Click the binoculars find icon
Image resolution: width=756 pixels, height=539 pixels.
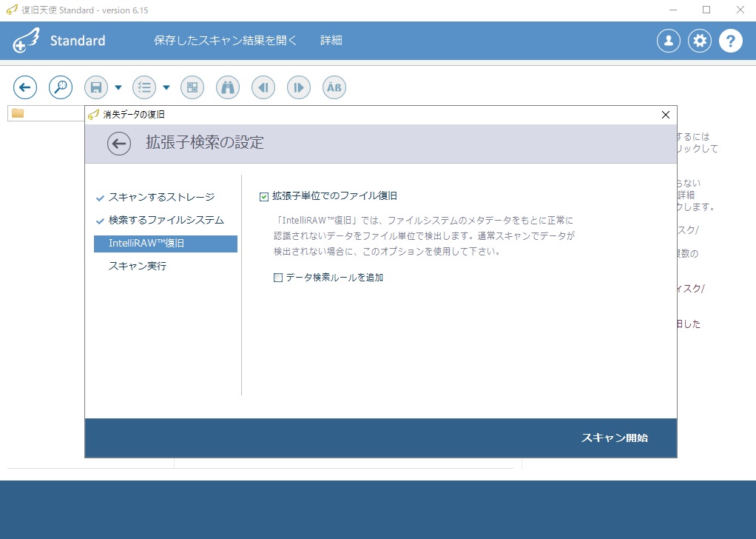228,87
